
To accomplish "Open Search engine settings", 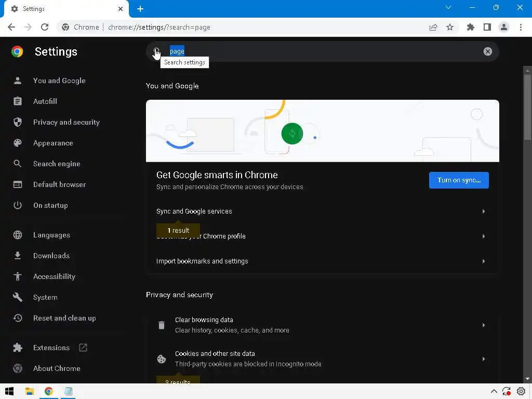I will (57, 164).
